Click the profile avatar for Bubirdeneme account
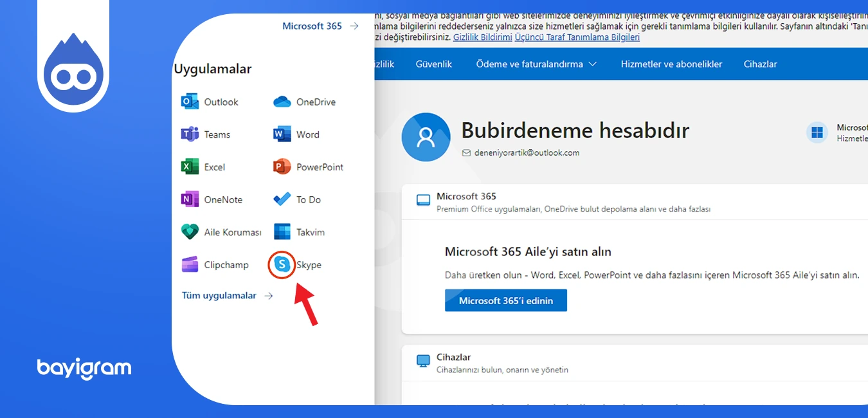This screenshot has width=868, height=418. pyautogui.click(x=426, y=137)
